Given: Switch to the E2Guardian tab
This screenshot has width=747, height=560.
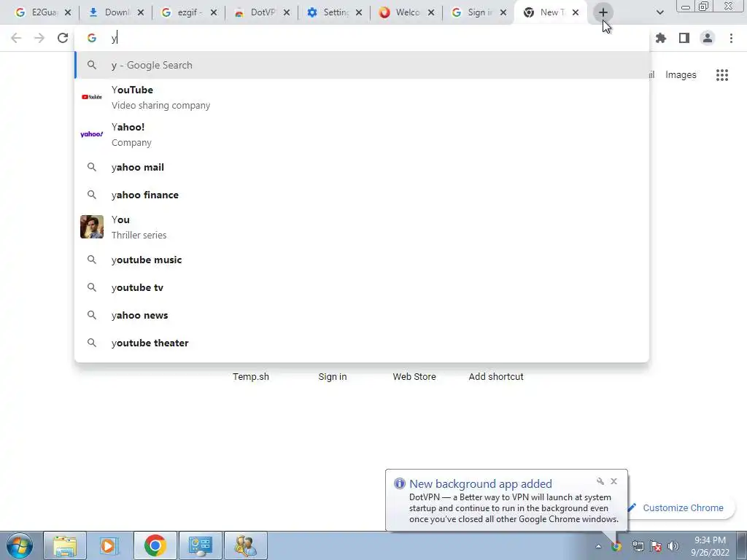Looking at the screenshot, I should pos(36,12).
